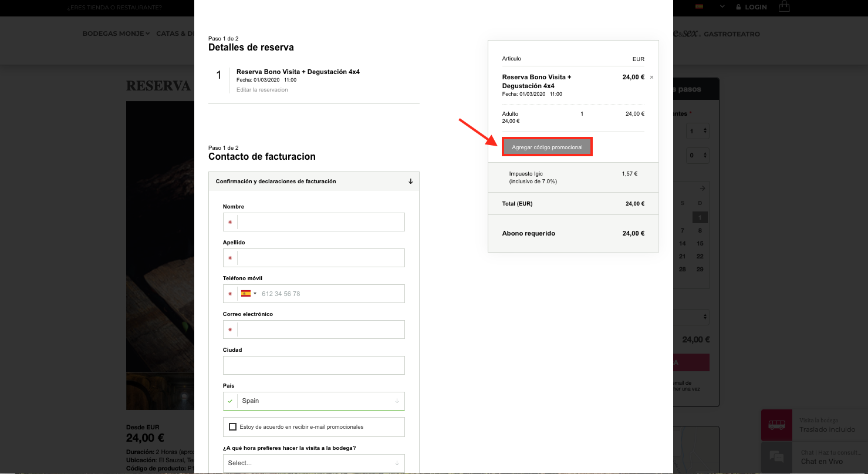
Task: Click the Adulto row in order summary
Action: coord(573,117)
